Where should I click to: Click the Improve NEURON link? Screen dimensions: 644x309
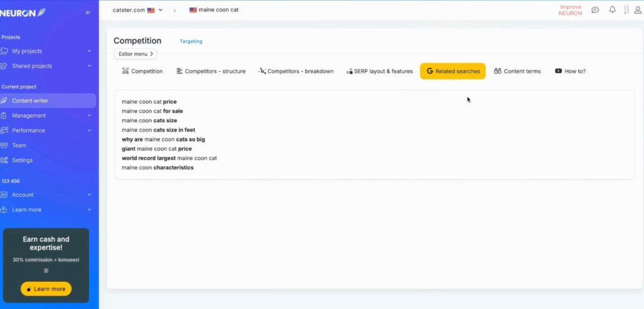pos(570,10)
